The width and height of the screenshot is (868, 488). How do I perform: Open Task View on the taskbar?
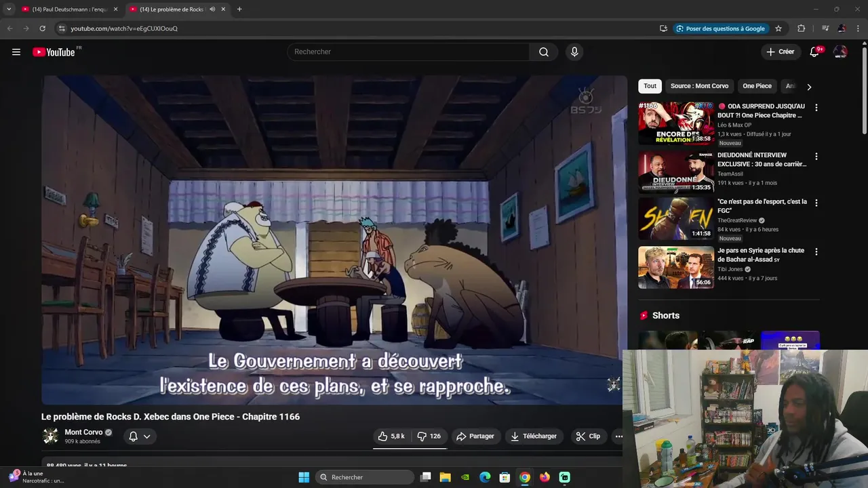425,477
